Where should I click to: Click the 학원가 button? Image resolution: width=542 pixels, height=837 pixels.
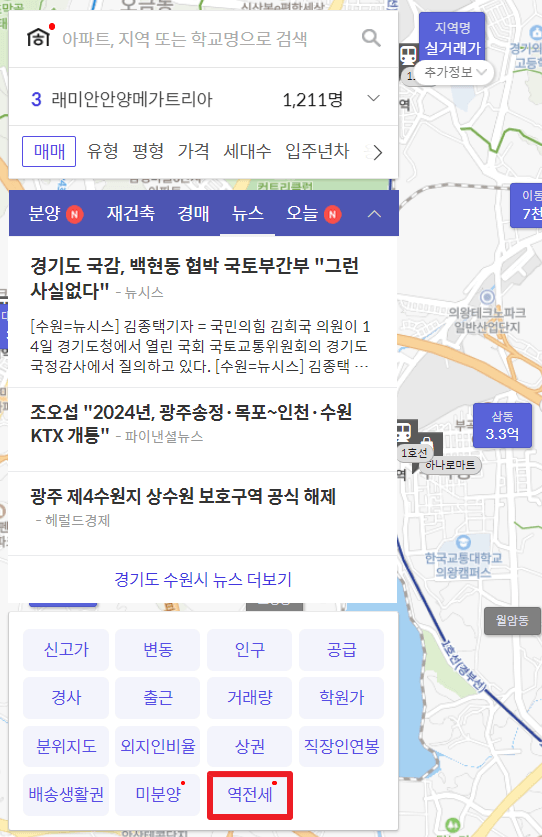(341, 697)
